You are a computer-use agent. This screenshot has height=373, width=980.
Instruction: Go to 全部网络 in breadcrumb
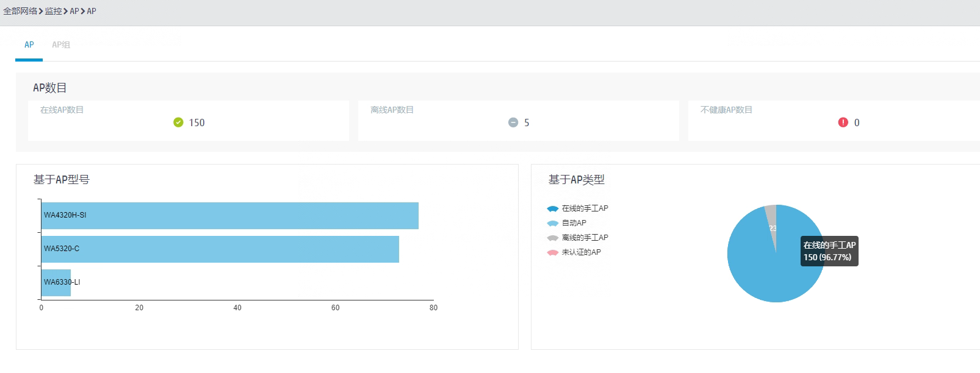coord(20,11)
